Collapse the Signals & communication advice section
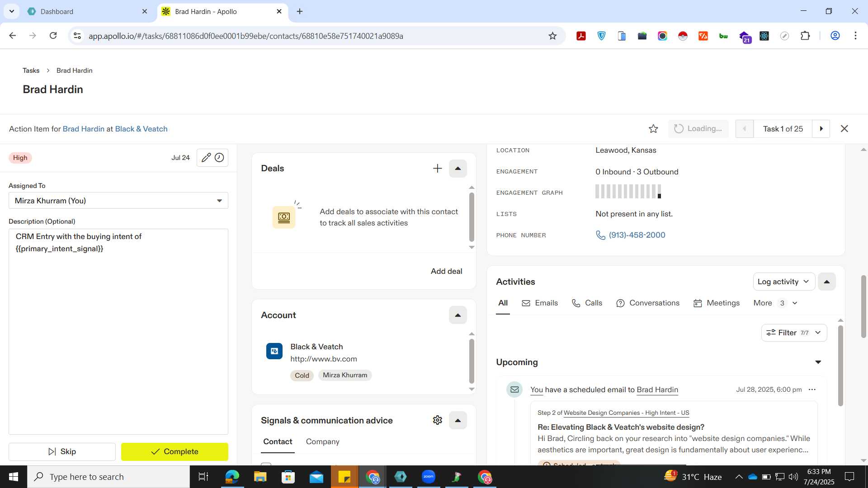868x488 pixels. [458, 420]
